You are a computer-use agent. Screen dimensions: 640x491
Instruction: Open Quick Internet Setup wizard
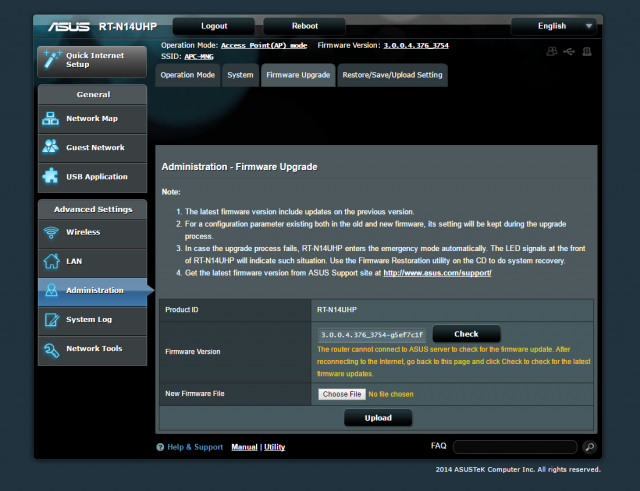93,59
